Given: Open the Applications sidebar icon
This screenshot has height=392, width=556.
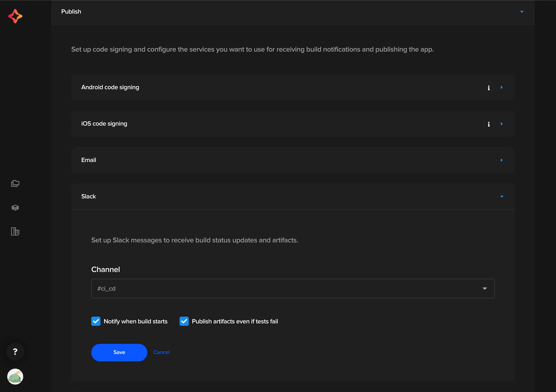Looking at the screenshot, I should [x=15, y=183].
